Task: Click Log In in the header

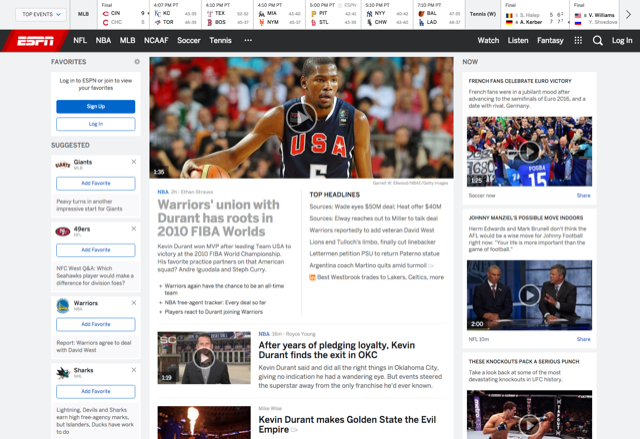Action: (x=622, y=40)
